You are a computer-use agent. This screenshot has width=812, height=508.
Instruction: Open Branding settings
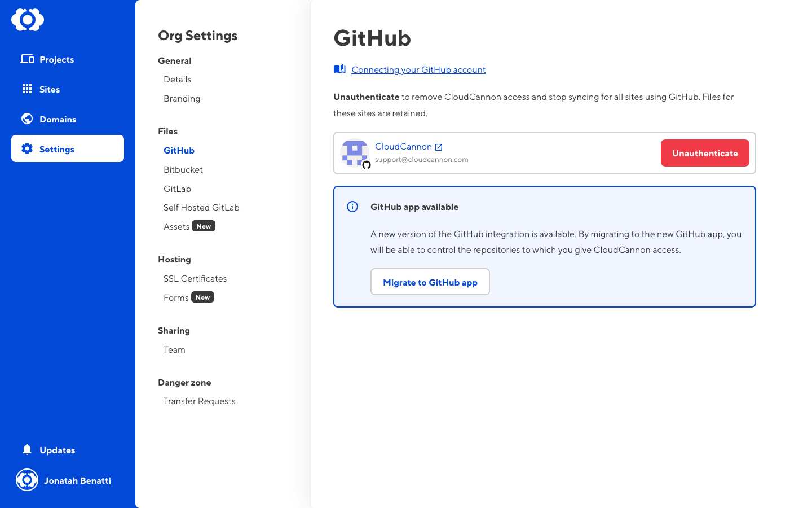[182, 99]
